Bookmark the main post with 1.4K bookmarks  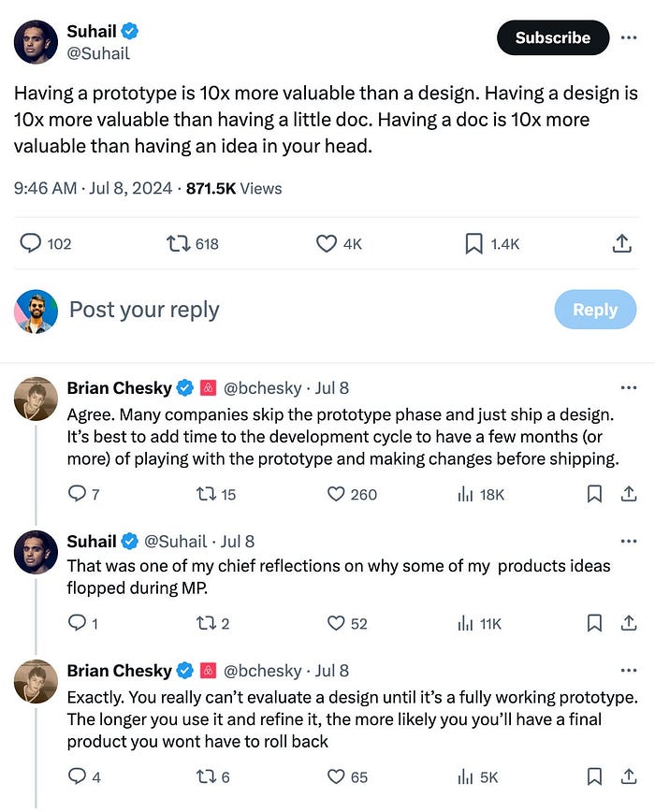pos(473,243)
